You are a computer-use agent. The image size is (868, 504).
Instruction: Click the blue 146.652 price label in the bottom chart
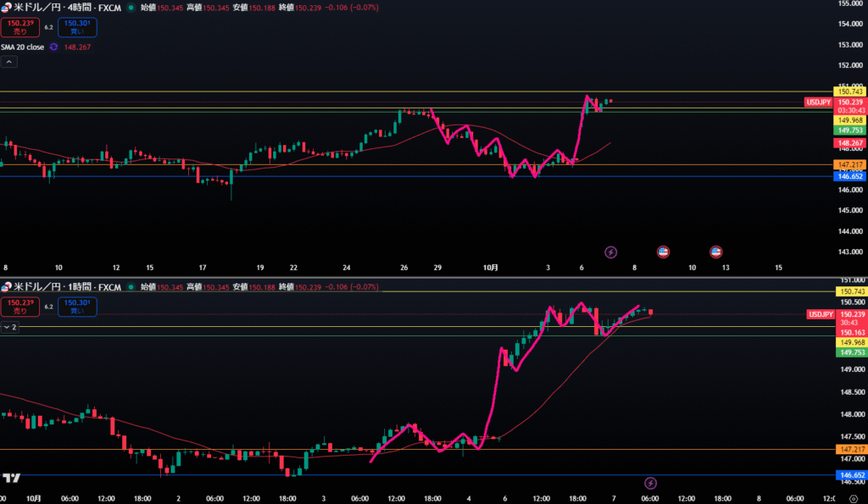pyautogui.click(x=849, y=475)
